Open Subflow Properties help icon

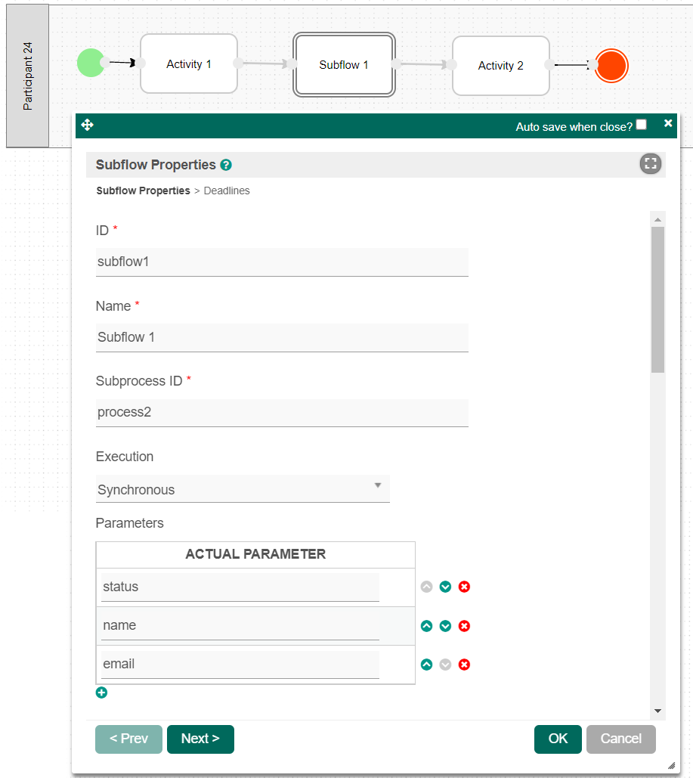[x=226, y=165]
